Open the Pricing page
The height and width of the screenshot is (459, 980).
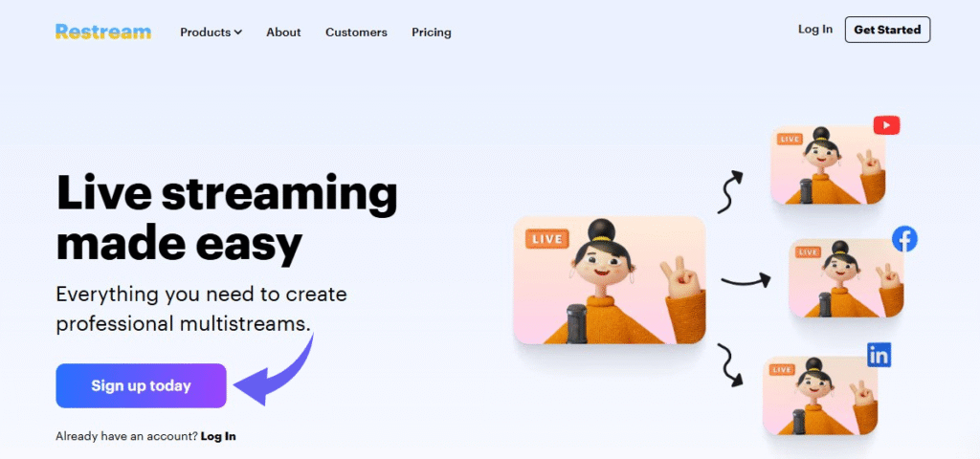tap(432, 32)
